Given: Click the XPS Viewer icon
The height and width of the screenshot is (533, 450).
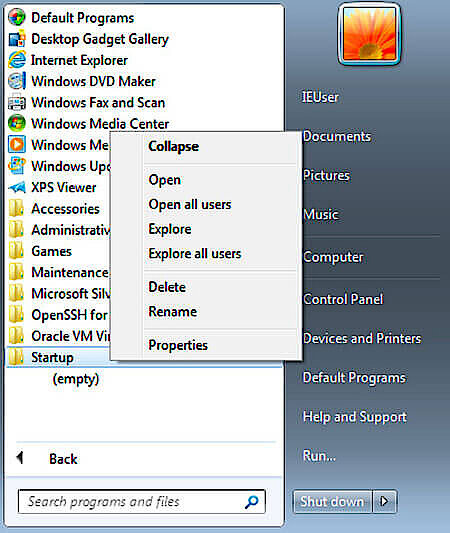Looking at the screenshot, I should [17, 187].
